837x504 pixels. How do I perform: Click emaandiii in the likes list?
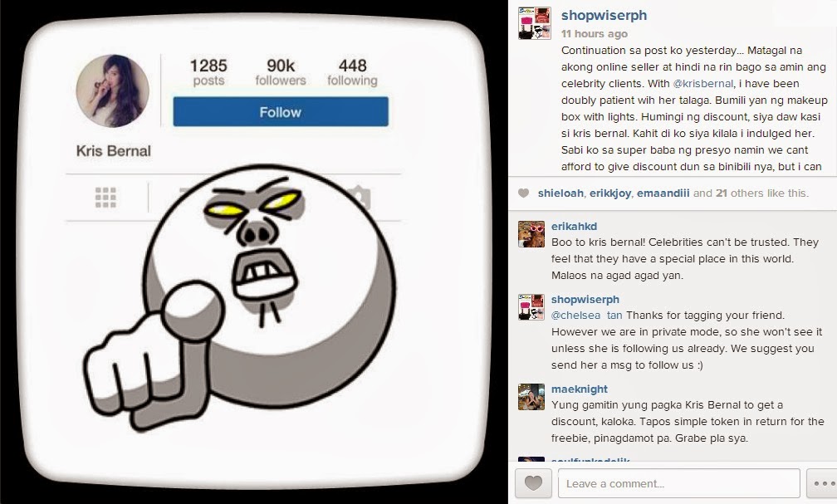coord(663,193)
